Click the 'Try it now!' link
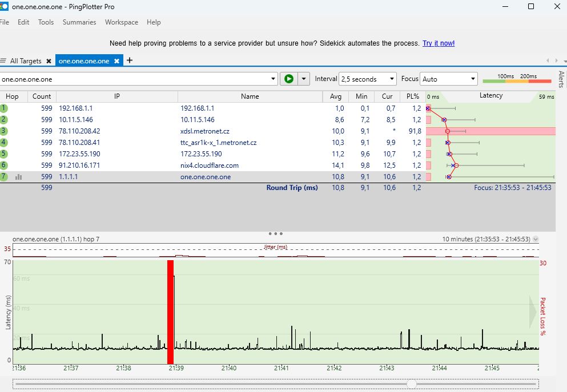Viewport: 567px width, 392px height. click(x=439, y=43)
